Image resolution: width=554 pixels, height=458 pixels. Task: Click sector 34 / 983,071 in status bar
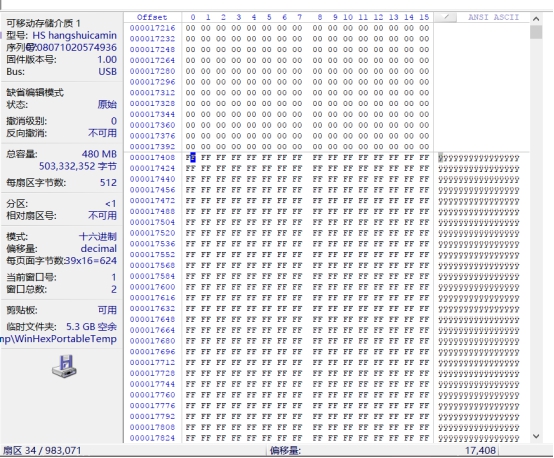[x=42, y=451]
